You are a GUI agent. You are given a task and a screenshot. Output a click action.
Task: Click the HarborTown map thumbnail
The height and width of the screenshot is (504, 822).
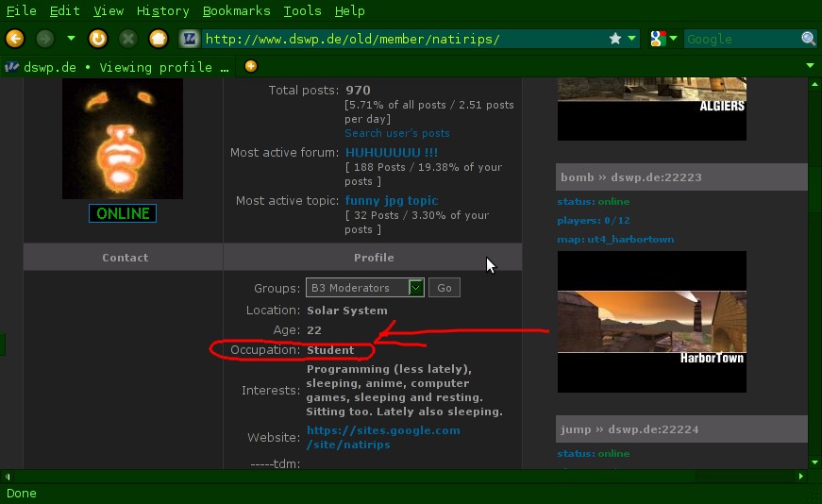click(651, 321)
